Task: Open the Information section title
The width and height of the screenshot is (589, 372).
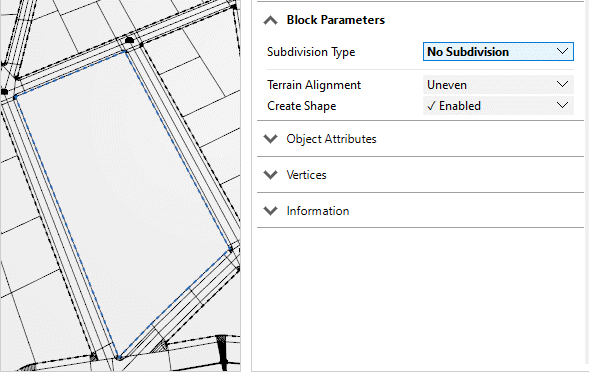Action: pos(318,211)
